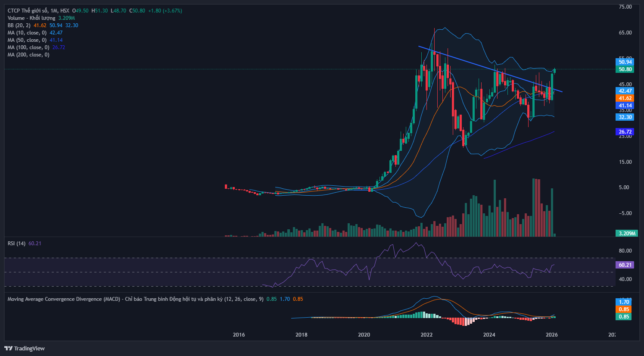Select the "Volume - Khối lượng" indicator legend
644x356 pixels.
pos(31,18)
